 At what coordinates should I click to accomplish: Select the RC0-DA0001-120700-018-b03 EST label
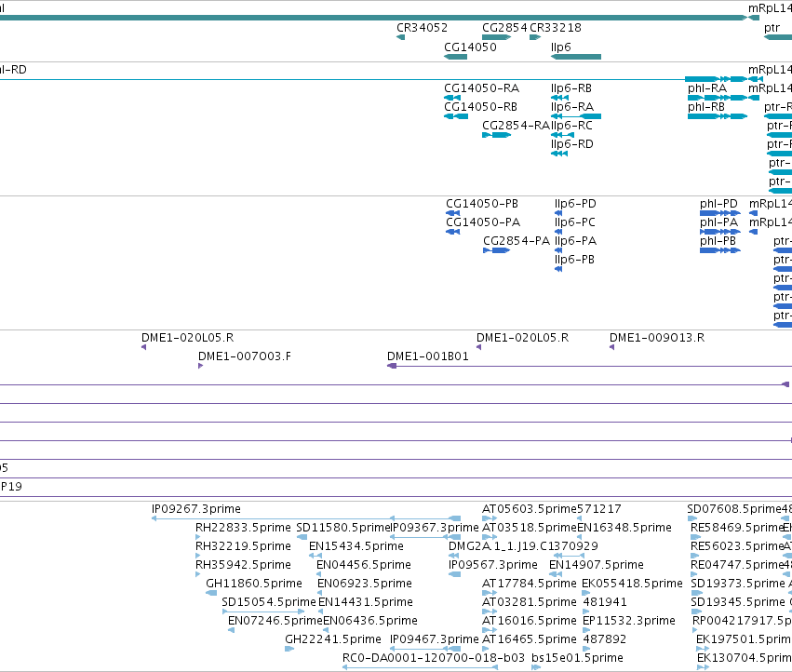[x=434, y=658]
